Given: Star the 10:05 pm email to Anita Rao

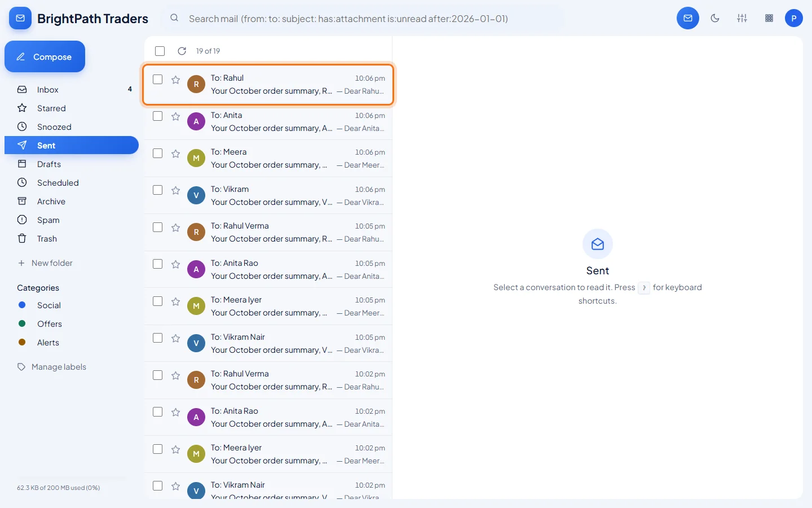Looking at the screenshot, I should click(x=176, y=264).
